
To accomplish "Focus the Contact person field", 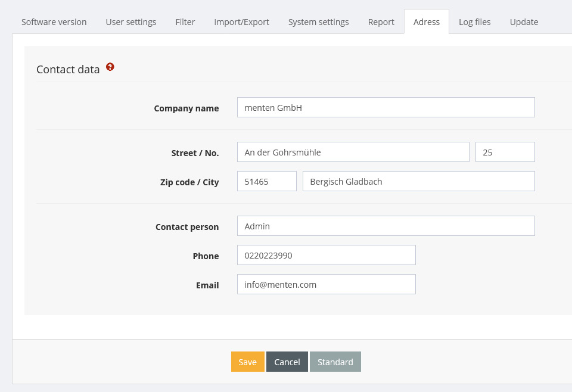I will click(x=386, y=226).
